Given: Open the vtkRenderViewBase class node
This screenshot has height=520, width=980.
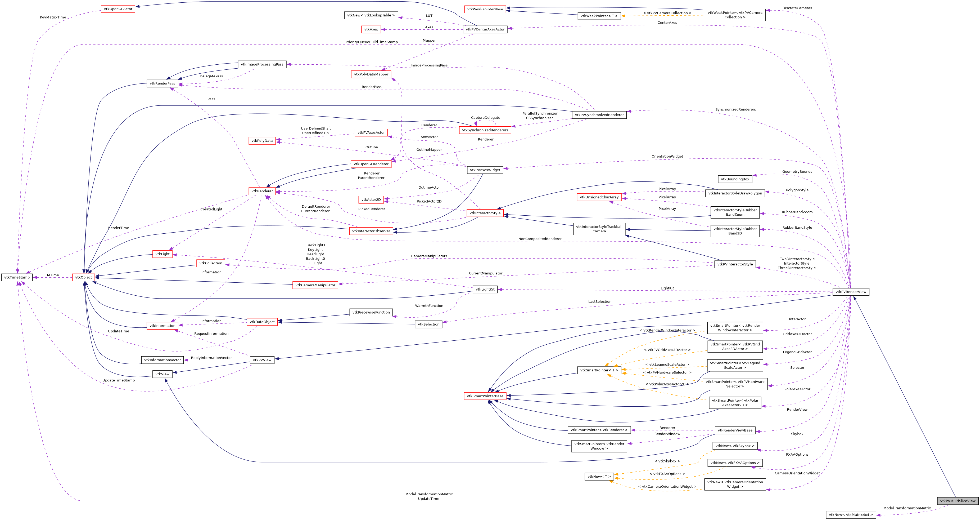Looking at the screenshot, I should [735, 430].
